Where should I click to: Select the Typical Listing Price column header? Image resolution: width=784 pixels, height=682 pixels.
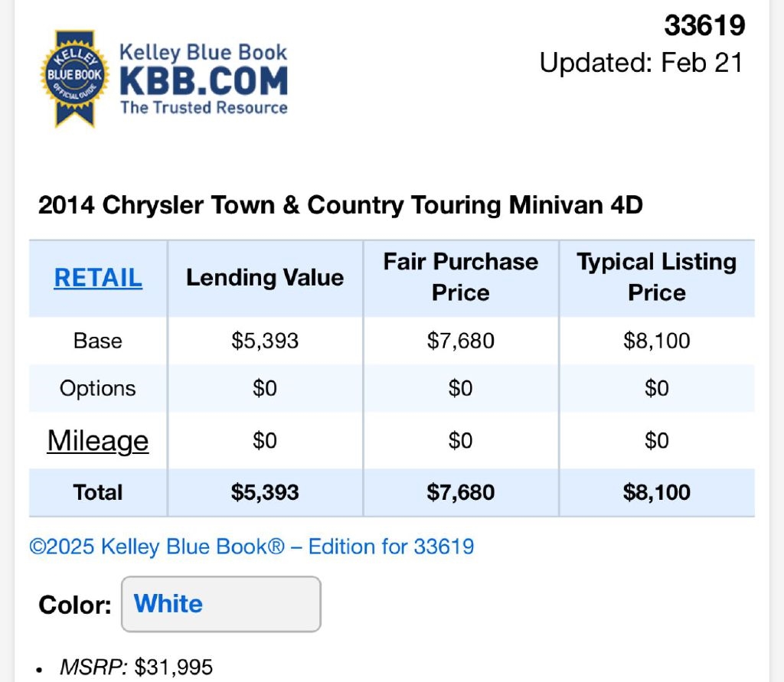coord(657,277)
